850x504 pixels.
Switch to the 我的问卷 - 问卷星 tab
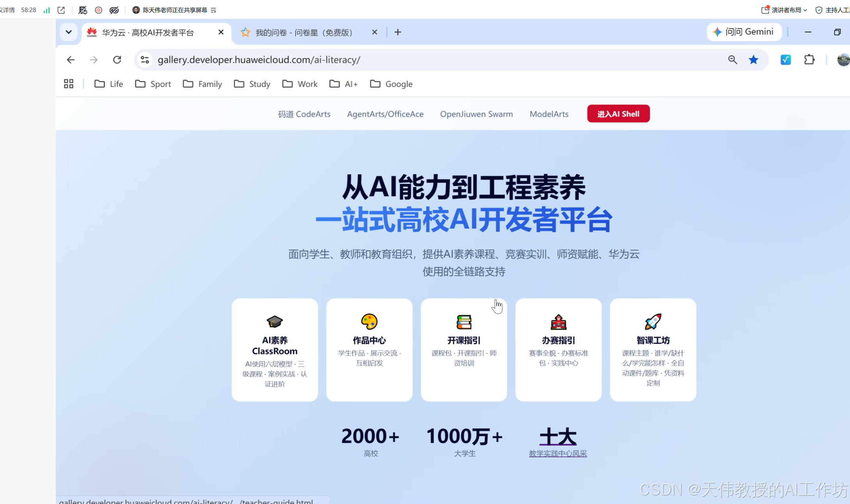[304, 32]
